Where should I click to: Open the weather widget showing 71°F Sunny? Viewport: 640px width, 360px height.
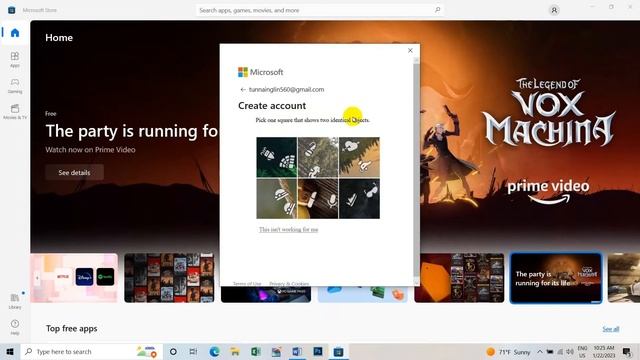coord(508,352)
